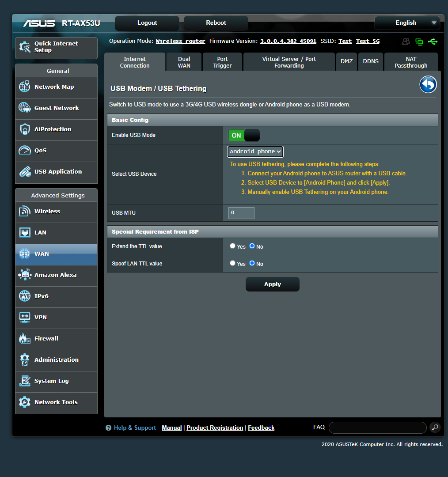The image size is (448, 477).
Task: Click the AiProtection shield icon
Action: [x=25, y=129]
